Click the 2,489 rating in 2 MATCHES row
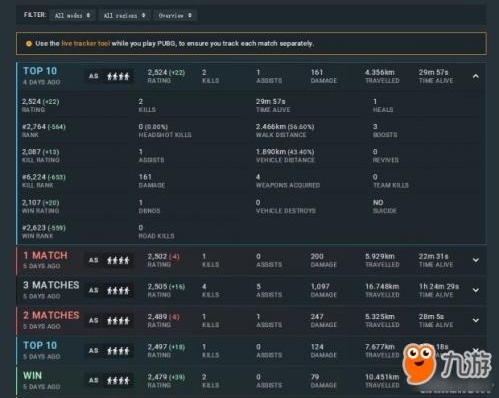The width and height of the screenshot is (499, 398). pos(164,317)
